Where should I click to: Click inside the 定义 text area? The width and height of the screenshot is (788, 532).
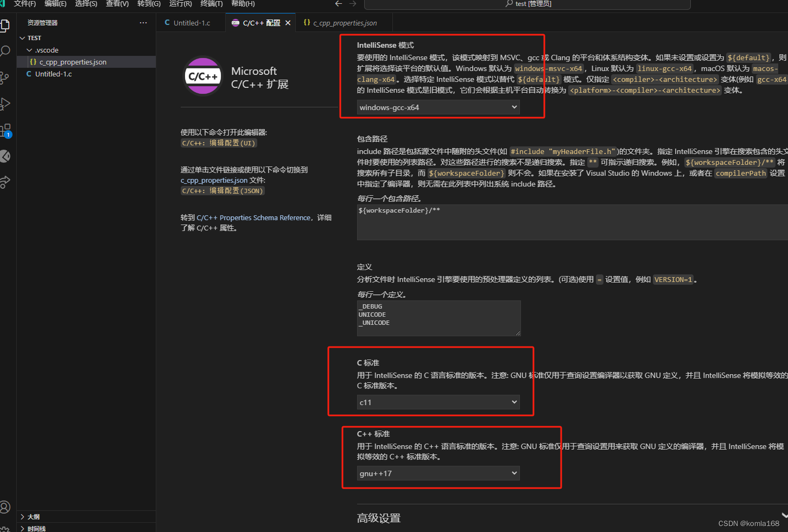[439, 318]
